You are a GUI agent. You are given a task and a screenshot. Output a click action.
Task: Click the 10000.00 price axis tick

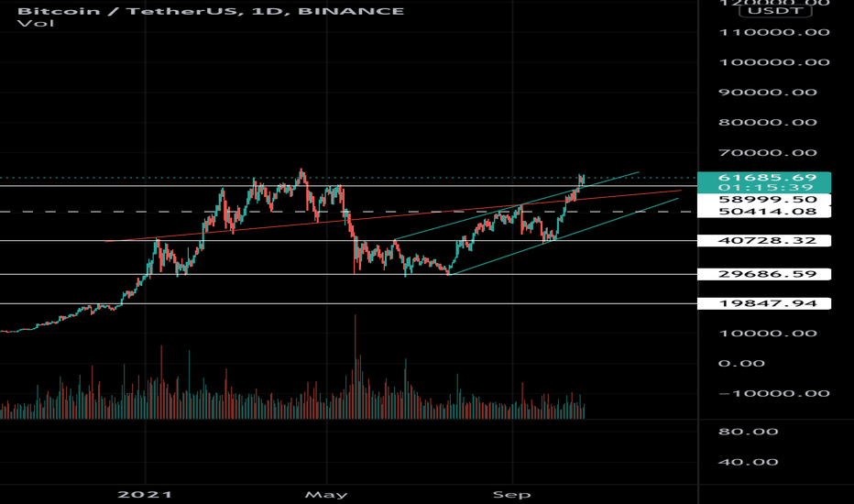pyautogui.click(x=768, y=334)
